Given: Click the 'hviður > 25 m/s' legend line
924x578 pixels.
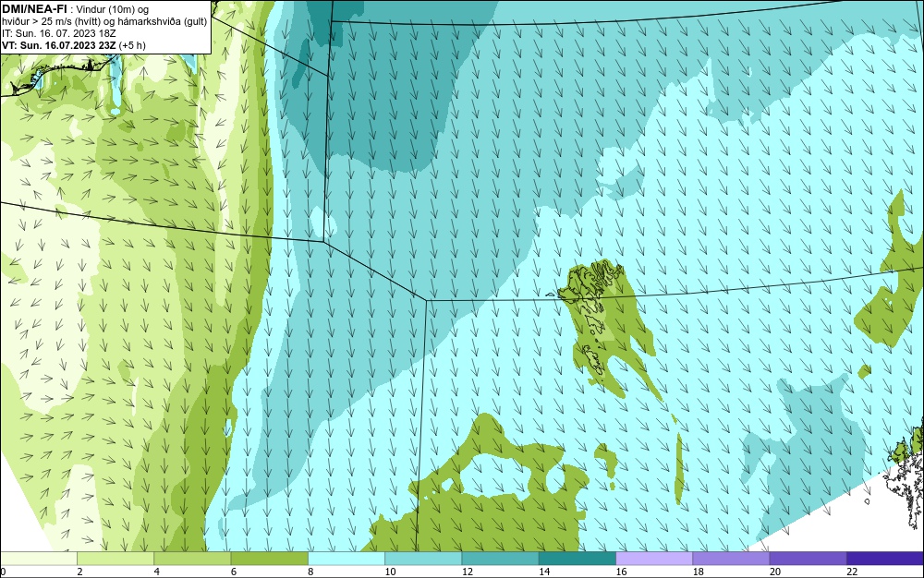Looking at the screenshot, I should click(104, 21).
